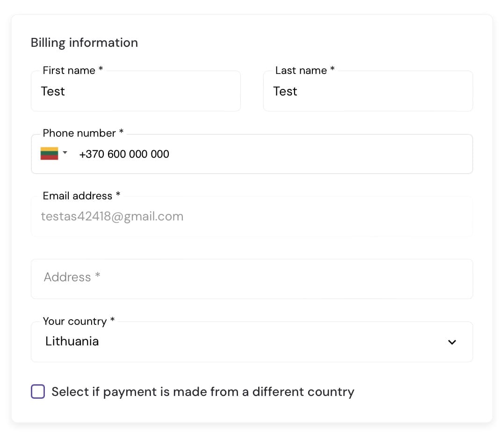Click the empty Address field
Screen dimensions: 504x439
[x=252, y=278]
